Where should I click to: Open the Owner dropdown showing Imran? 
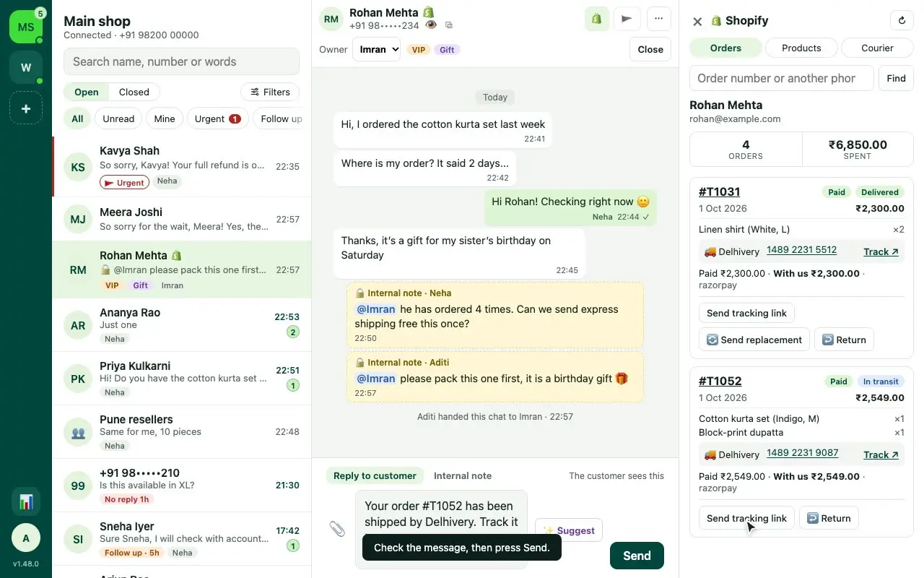(x=376, y=49)
